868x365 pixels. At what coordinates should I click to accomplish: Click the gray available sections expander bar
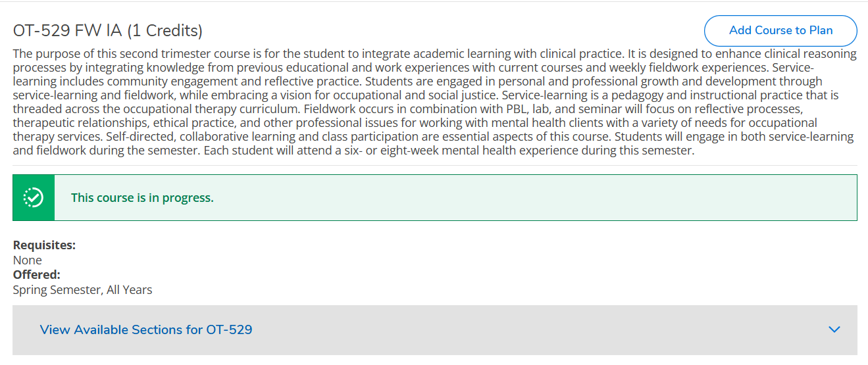(x=461, y=329)
